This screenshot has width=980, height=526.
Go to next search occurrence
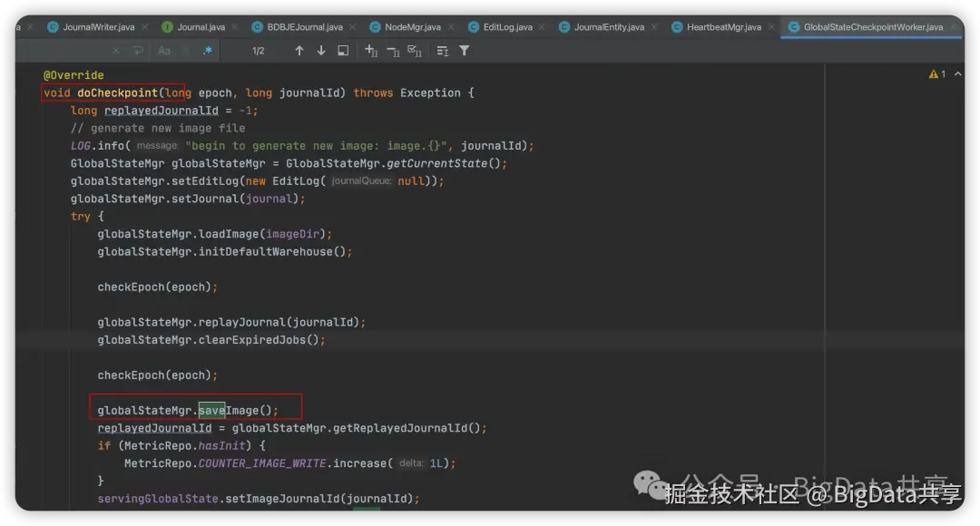click(320, 51)
